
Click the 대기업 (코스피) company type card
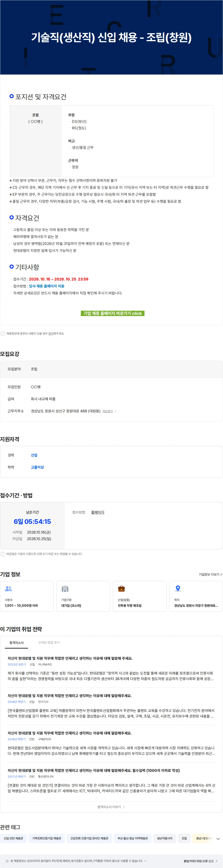click(83, 596)
